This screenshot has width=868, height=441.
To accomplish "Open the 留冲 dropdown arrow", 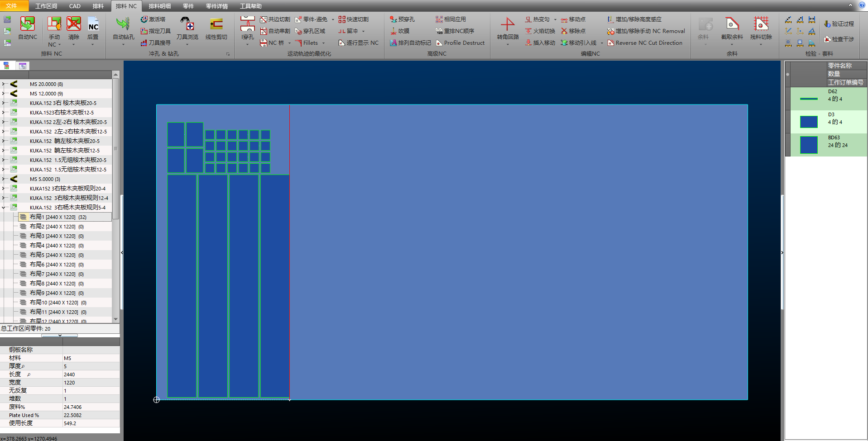I will coord(363,31).
